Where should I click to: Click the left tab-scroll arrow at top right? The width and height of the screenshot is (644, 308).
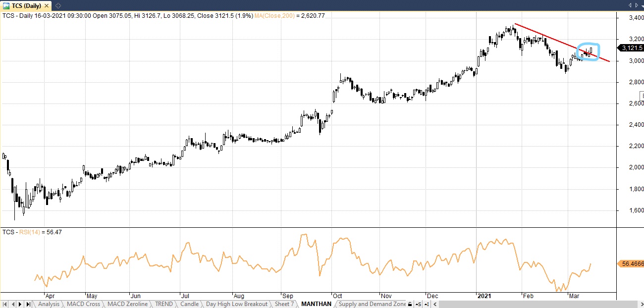click(x=629, y=5)
